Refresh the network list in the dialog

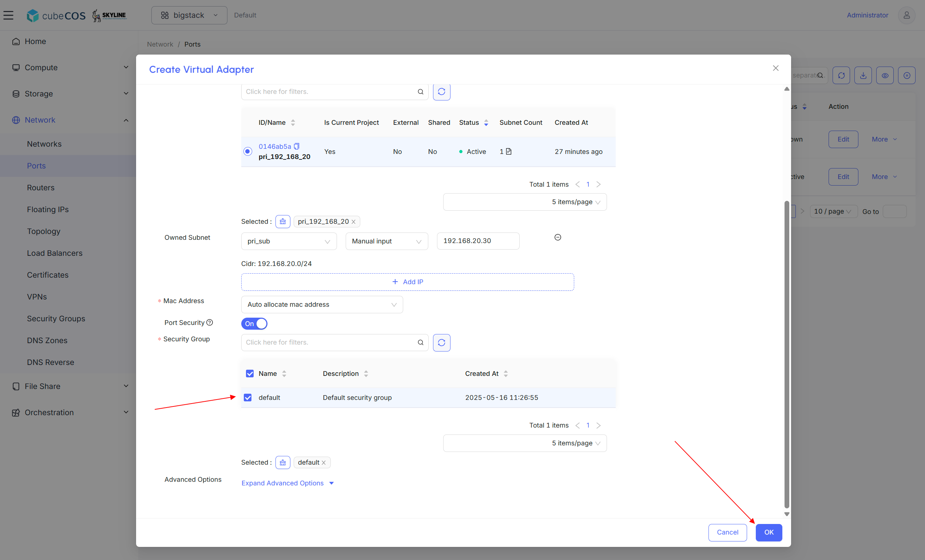[x=441, y=92]
